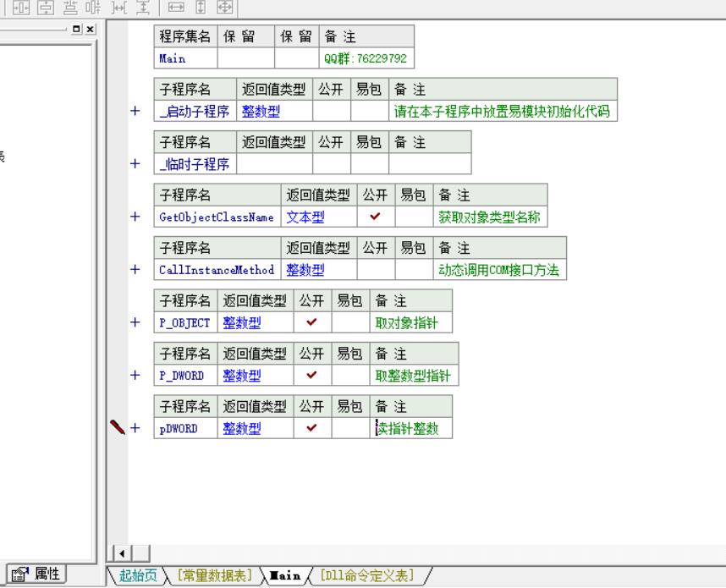
Task: Toggle 公开 cell for _临时子程序
Action: click(332, 164)
